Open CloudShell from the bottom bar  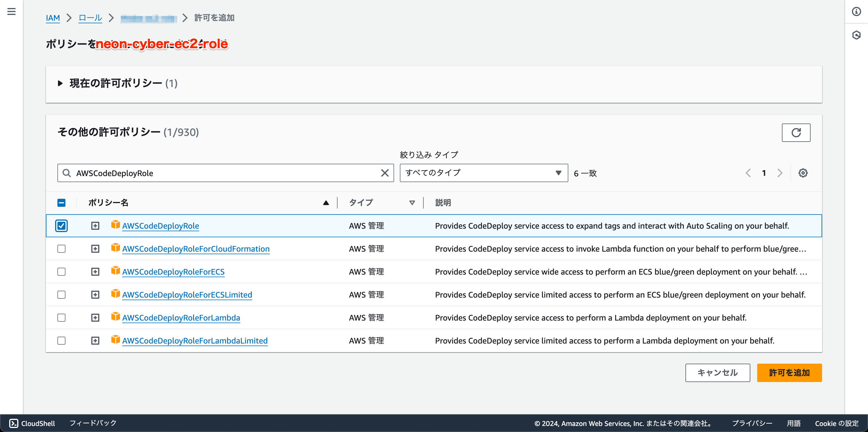(x=32, y=423)
